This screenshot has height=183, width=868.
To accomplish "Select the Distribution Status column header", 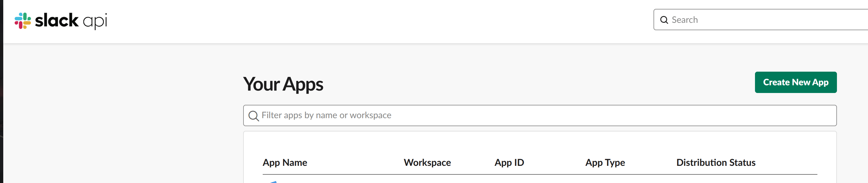I will point(716,163).
